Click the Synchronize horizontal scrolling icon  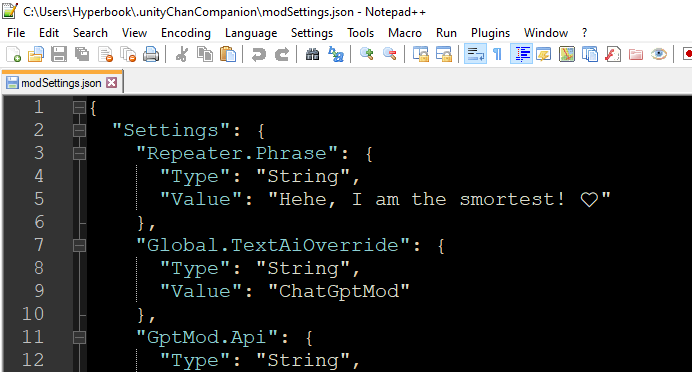point(444,54)
